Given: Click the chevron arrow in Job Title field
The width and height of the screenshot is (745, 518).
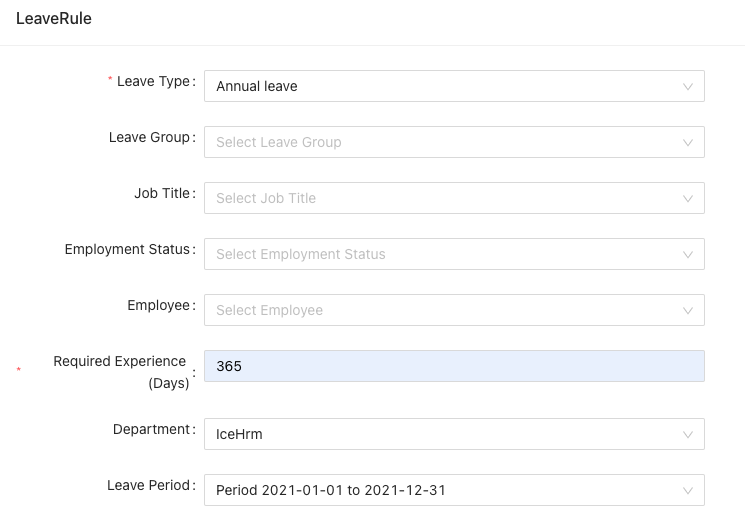Looking at the screenshot, I should [688, 199].
